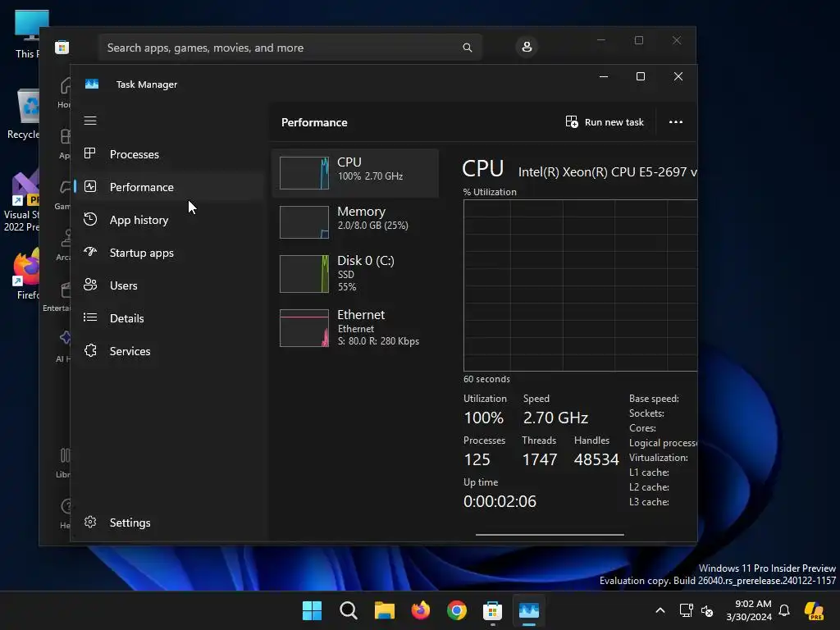Select the Performance page in sidebar
Image resolution: width=840 pixels, height=630 pixels.
click(x=169, y=187)
